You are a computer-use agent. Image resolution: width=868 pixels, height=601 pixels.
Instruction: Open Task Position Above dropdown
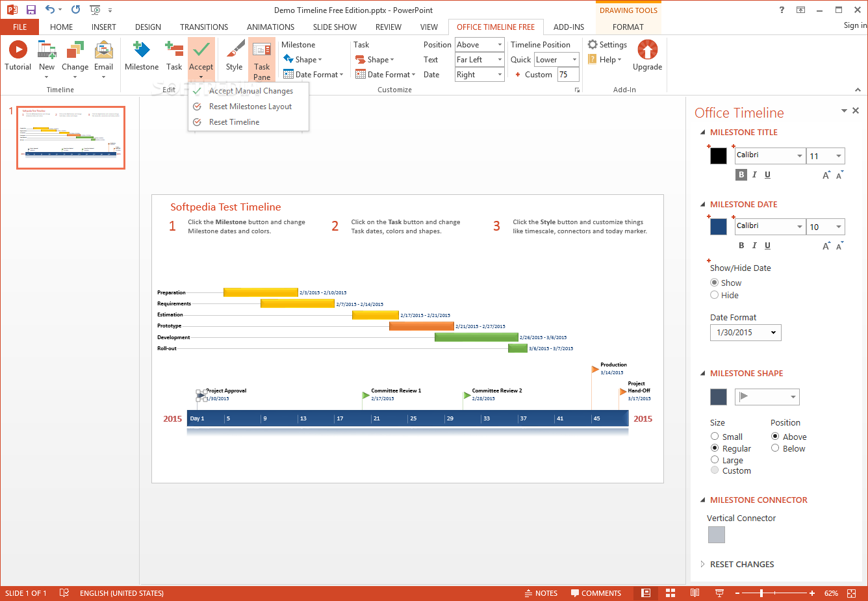coord(479,45)
